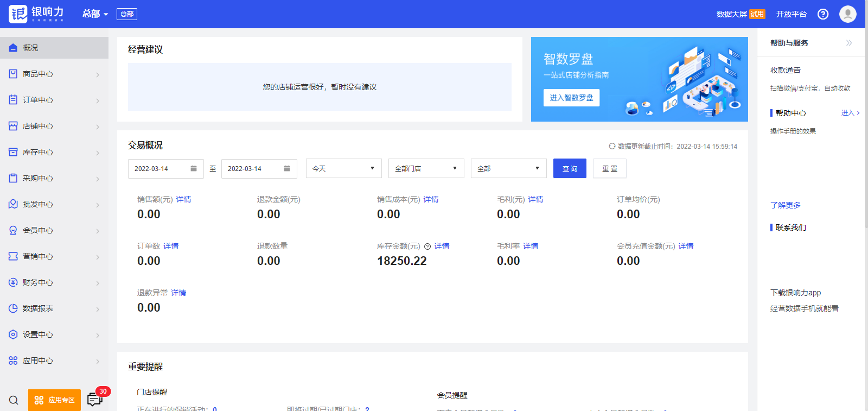Collapse the 帮助与服务 panel with double-arrow icon

tap(848, 43)
